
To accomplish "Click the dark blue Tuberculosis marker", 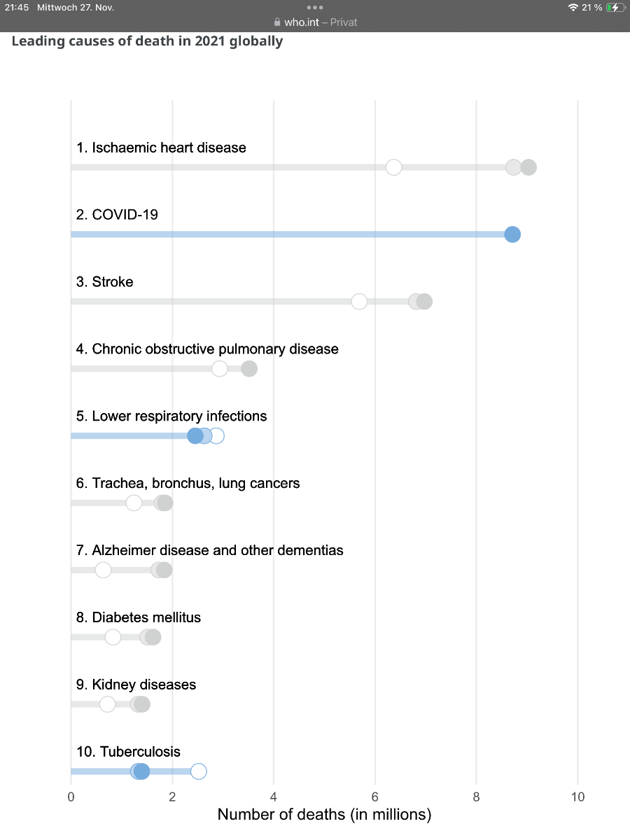I will tap(141, 771).
